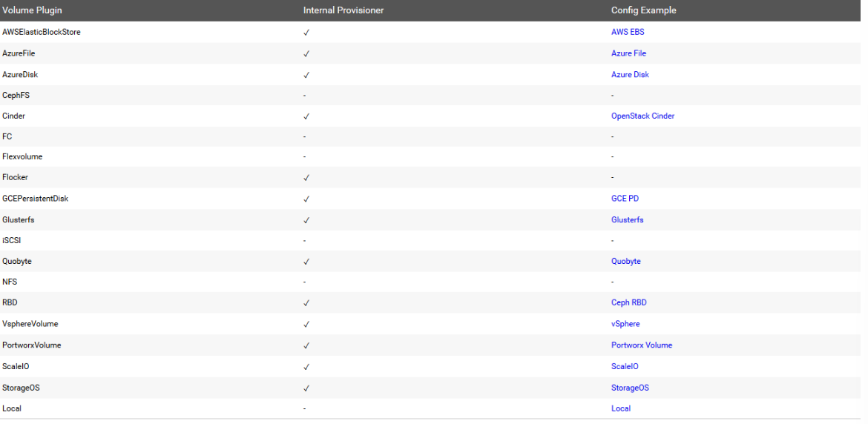Click the provisioner checkmark in the VsphereVolume row
The height and width of the screenshot is (424, 868).
point(306,325)
